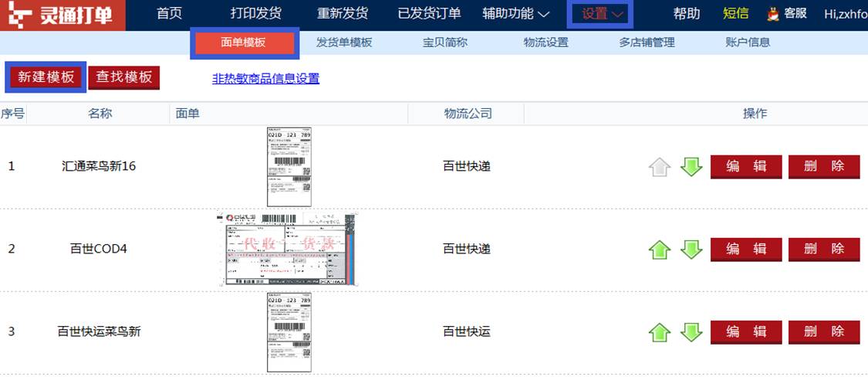
Task: Click the 序号 column header
Action: (12, 114)
